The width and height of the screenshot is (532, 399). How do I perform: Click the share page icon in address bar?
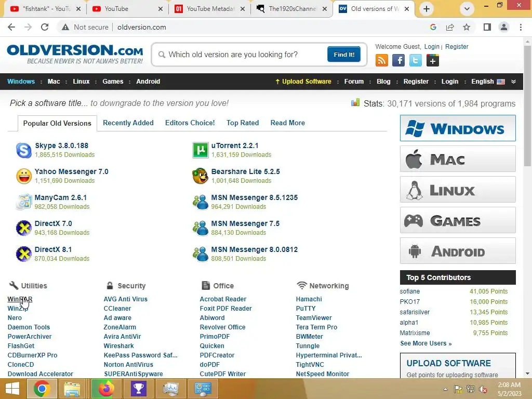[x=450, y=27]
